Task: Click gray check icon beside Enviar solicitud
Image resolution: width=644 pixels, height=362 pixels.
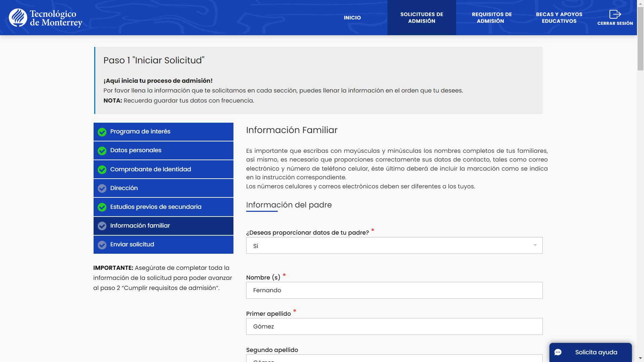Action: pos(102,245)
